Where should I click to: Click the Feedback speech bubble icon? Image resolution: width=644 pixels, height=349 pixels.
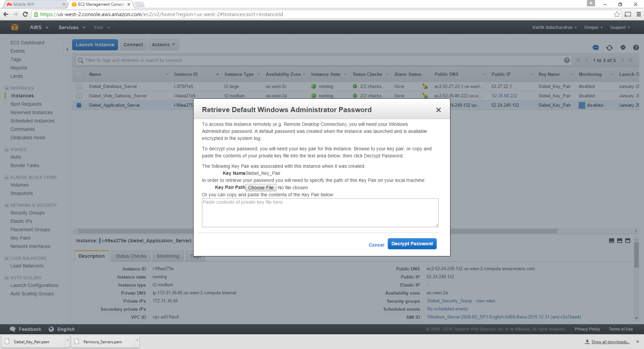click(13, 329)
